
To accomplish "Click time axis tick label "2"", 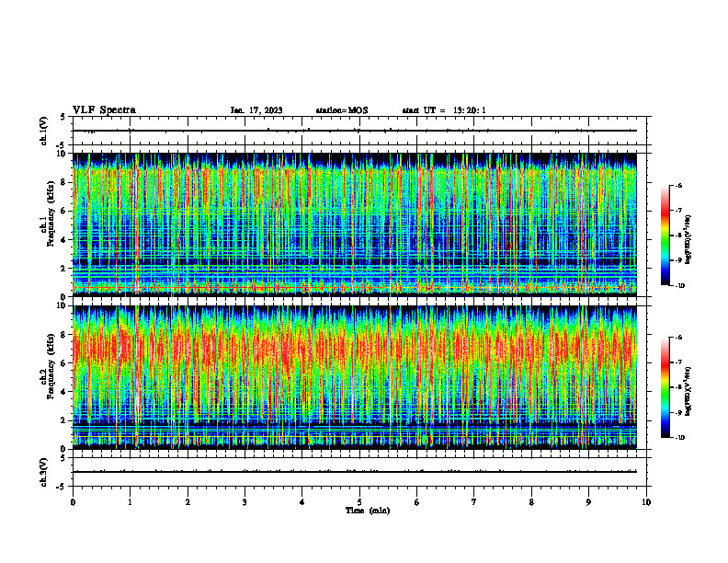I will [x=188, y=502].
